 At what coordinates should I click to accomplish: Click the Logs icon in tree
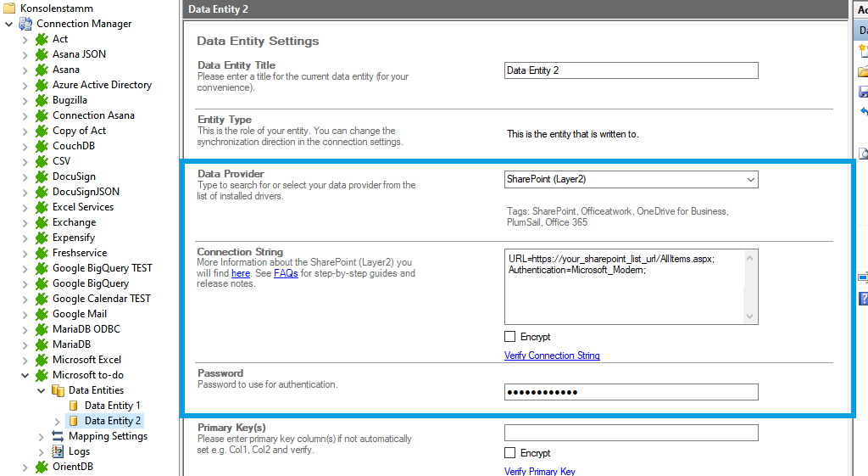[x=58, y=451]
